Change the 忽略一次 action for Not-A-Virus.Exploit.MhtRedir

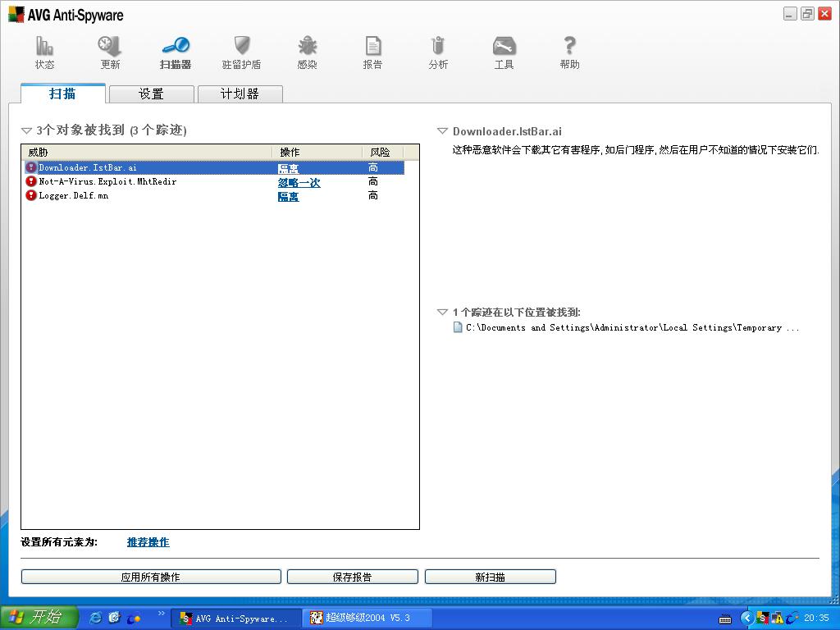coord(299,182)
